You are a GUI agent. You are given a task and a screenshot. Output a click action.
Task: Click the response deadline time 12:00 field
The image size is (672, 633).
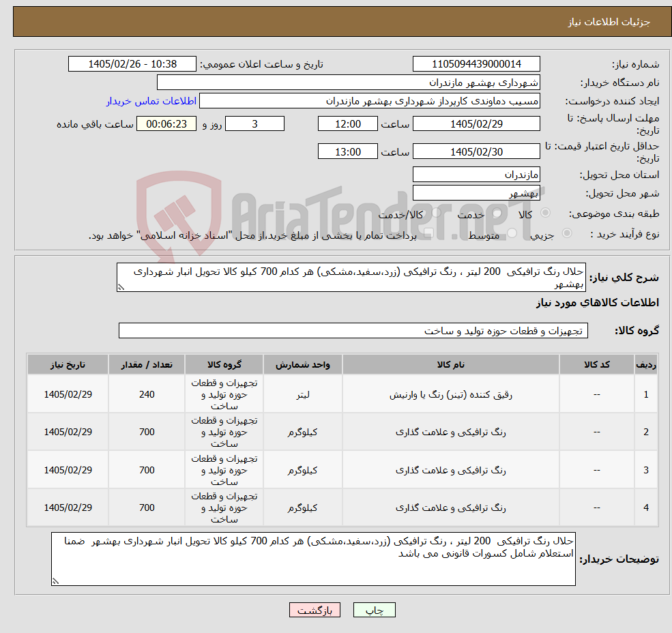click(x=347, y=124)
